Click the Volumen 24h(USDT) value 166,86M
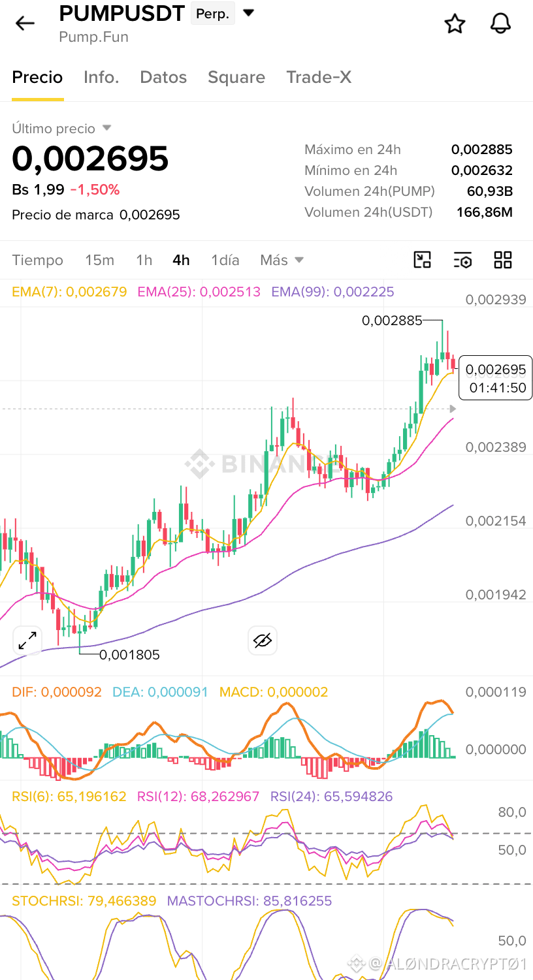The image size is (533, 980). click(485, 212)
